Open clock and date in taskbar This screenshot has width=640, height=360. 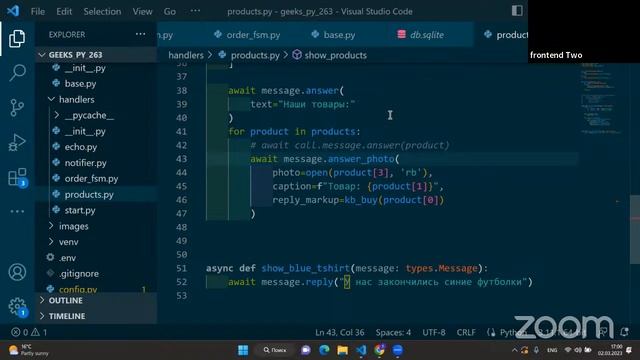[x=610, y=350]
